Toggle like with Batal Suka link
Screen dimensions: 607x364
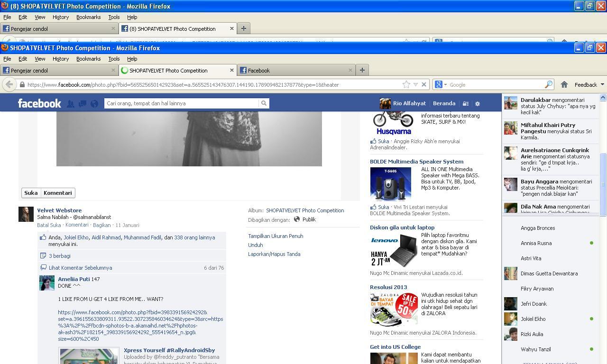point(49,225)
